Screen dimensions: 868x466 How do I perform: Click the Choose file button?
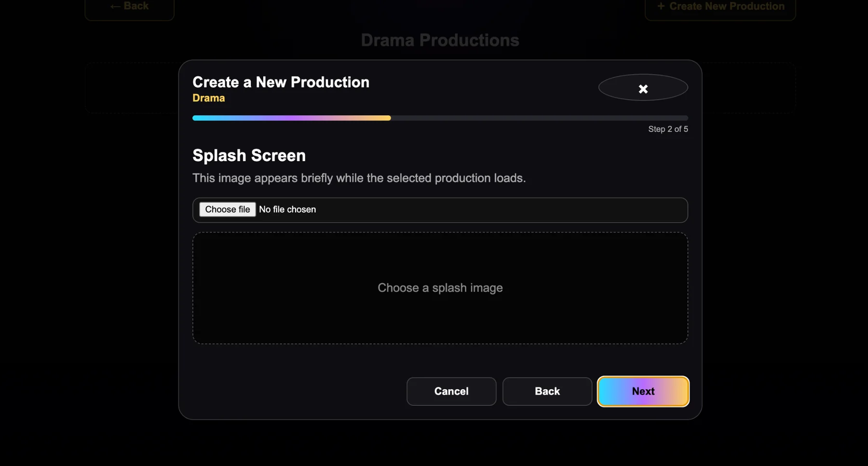(227, 209)
